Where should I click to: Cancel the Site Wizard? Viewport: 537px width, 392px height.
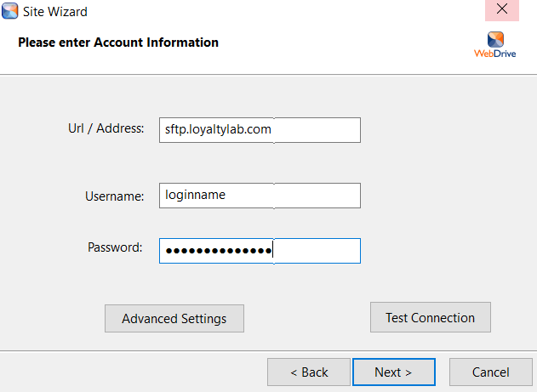click(490, 372)
